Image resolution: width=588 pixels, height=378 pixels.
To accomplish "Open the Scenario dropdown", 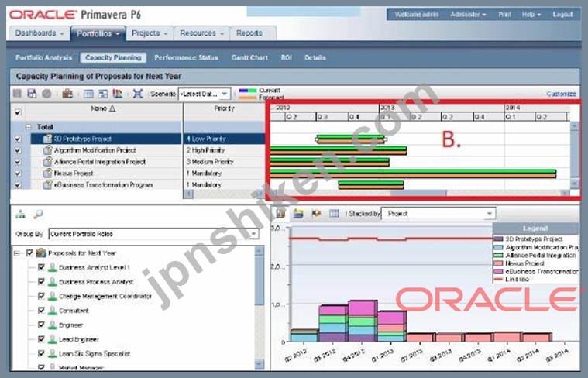I will tap(225, 94).
